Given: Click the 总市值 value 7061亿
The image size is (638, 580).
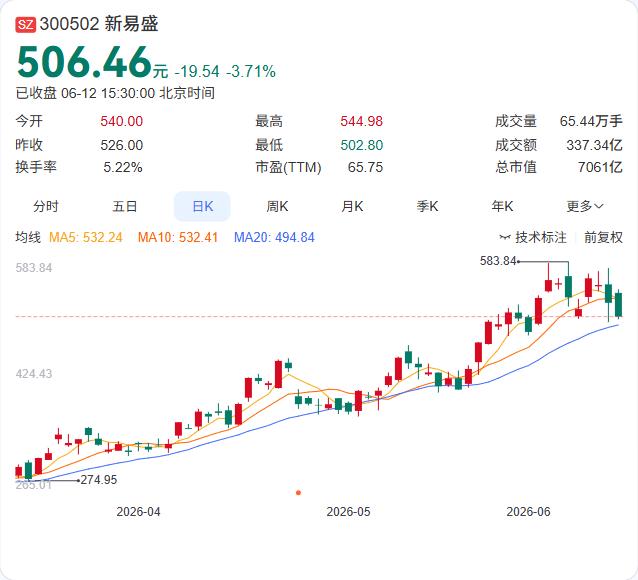Looking at the screenshot, I should [600, 167].
